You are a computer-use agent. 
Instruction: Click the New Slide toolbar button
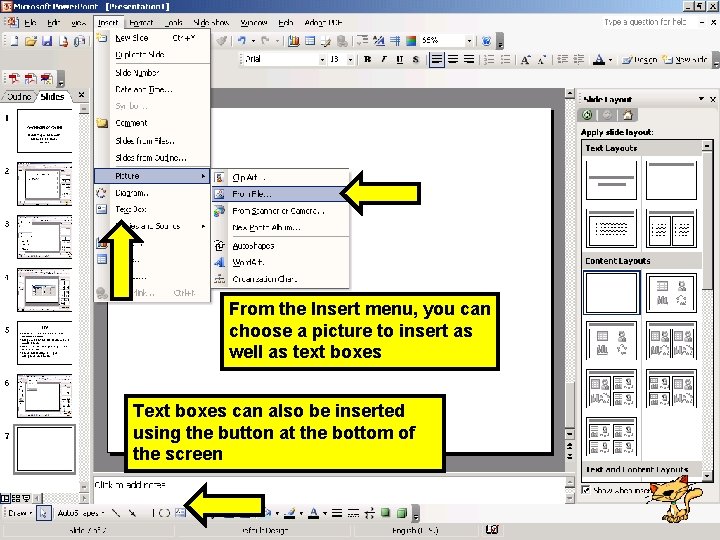click(x=685, y=60)
